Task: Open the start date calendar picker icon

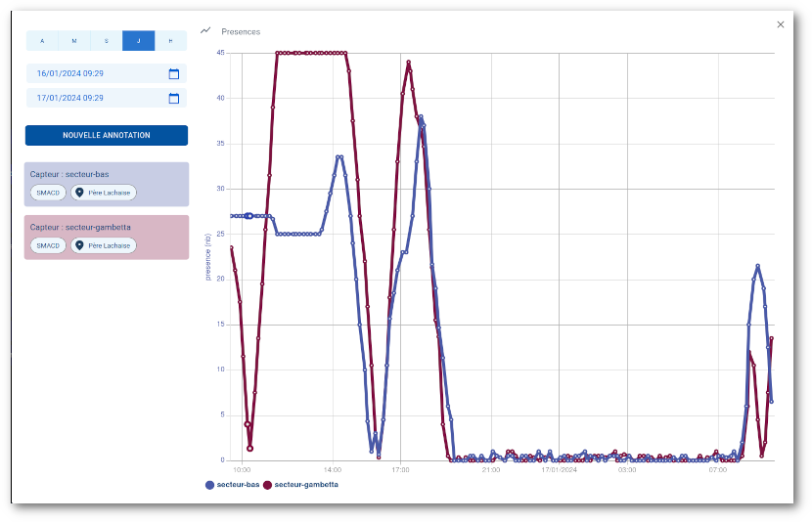Action: 174,73
